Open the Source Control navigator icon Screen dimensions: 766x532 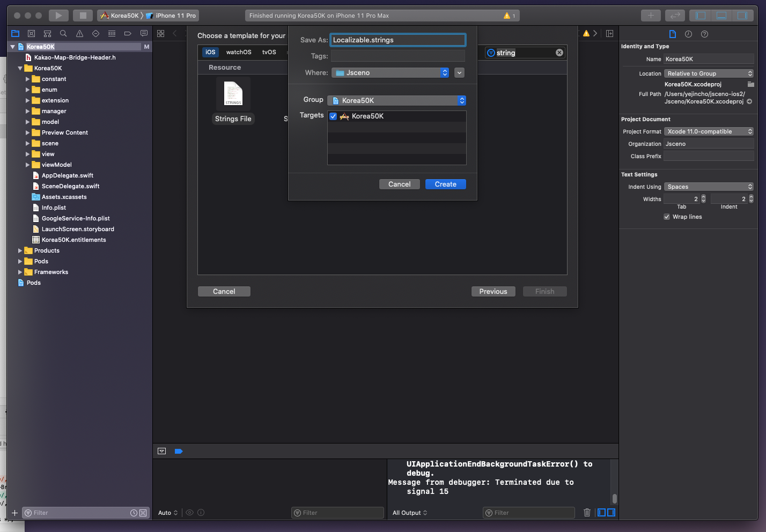coord(31,33)
